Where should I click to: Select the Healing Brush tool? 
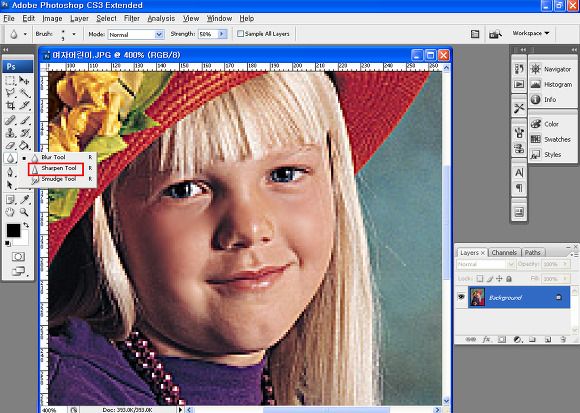pyautogui.click(x=10, y=120)
